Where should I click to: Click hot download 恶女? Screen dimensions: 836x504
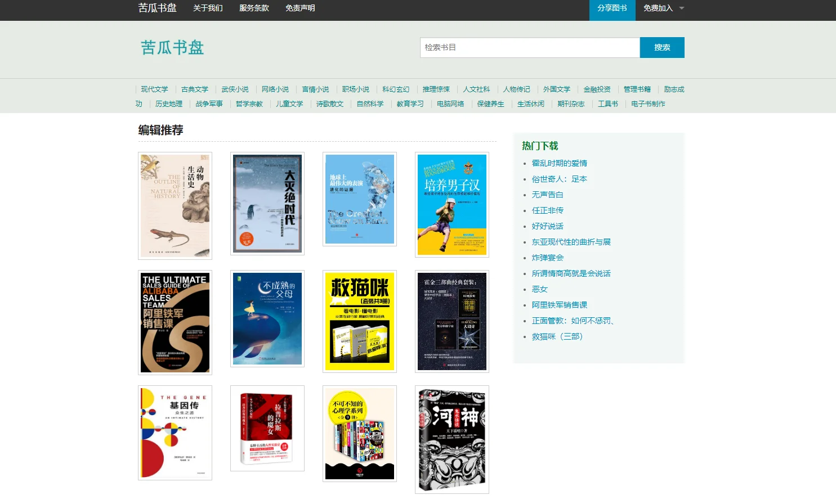click(540, 289)
